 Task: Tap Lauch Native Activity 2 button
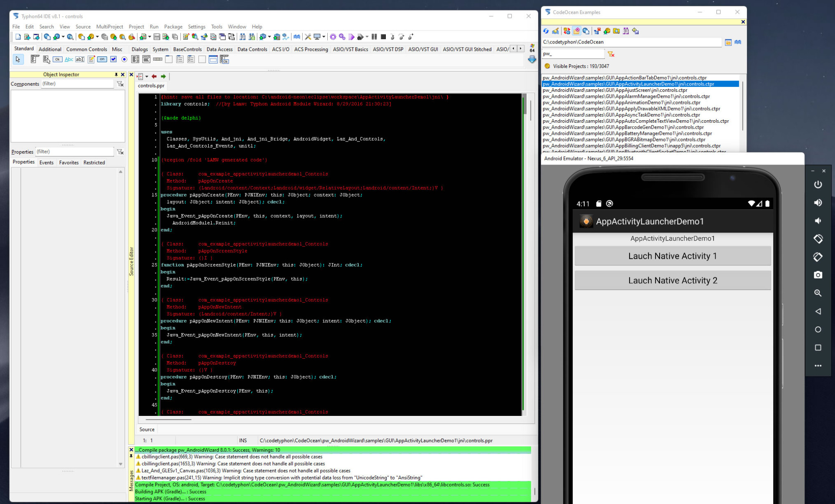tap(673, 281)
